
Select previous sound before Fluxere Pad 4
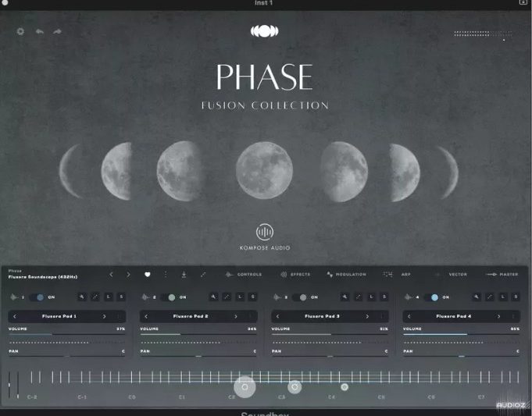coord(409,316)
